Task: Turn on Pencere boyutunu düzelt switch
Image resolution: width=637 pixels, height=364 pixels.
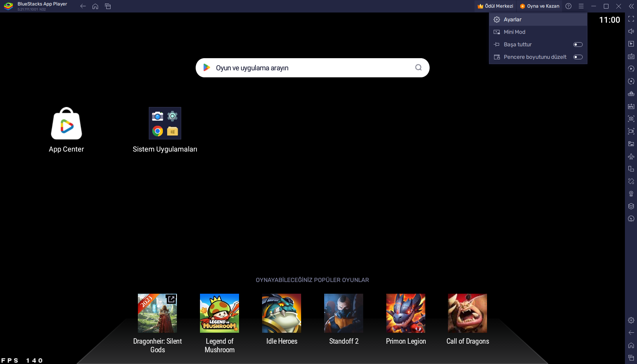Action: 578,57
